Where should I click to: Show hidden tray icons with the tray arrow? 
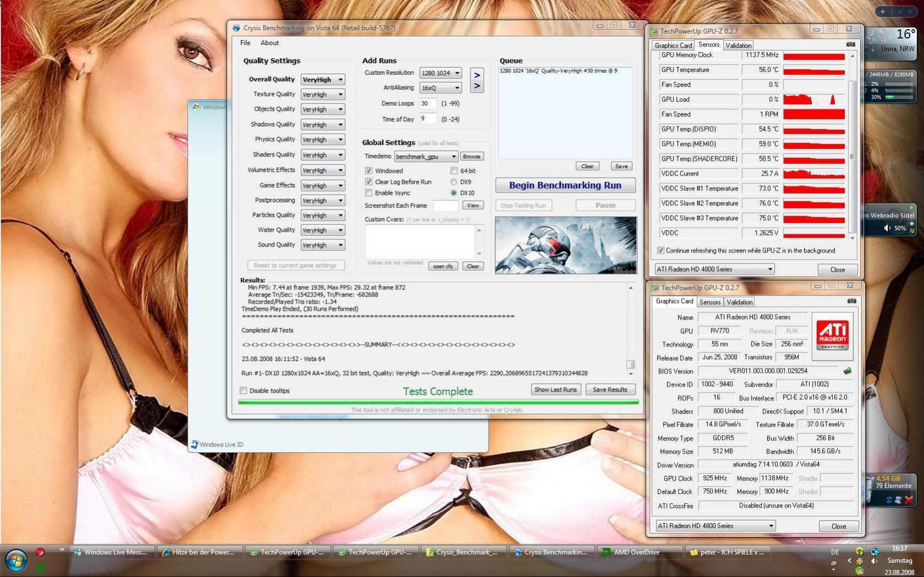pos(849,561)
